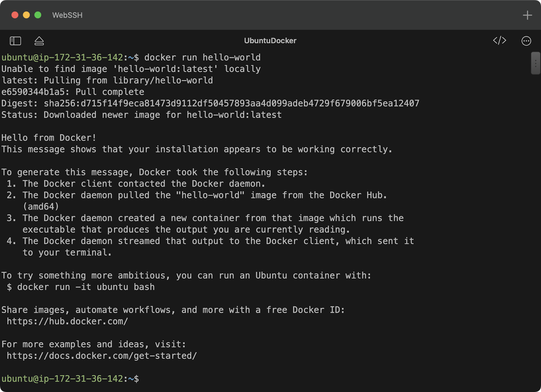541x392 pixels.
Task: Click the 'docker run hello-world' command text
Action: [203, 57]
